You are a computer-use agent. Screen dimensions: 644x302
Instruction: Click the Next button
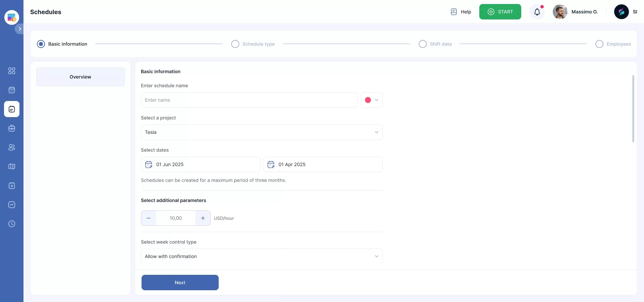(x=180, y=283)
